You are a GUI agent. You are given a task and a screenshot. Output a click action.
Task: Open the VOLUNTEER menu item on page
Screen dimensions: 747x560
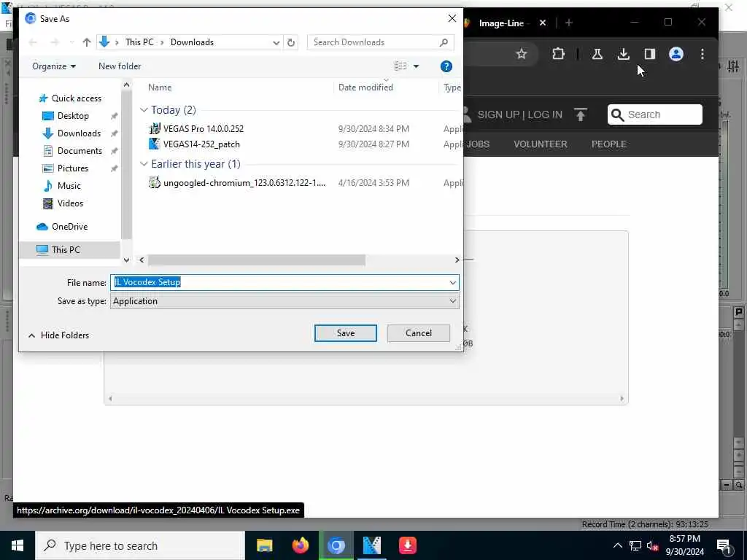tap(541, 144)
